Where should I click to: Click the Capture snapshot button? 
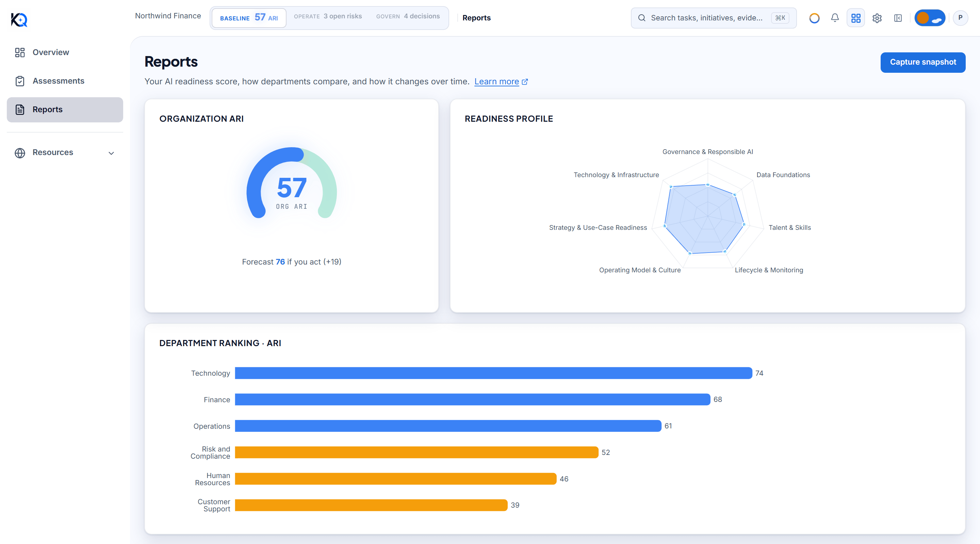click(x=922, y=62)
